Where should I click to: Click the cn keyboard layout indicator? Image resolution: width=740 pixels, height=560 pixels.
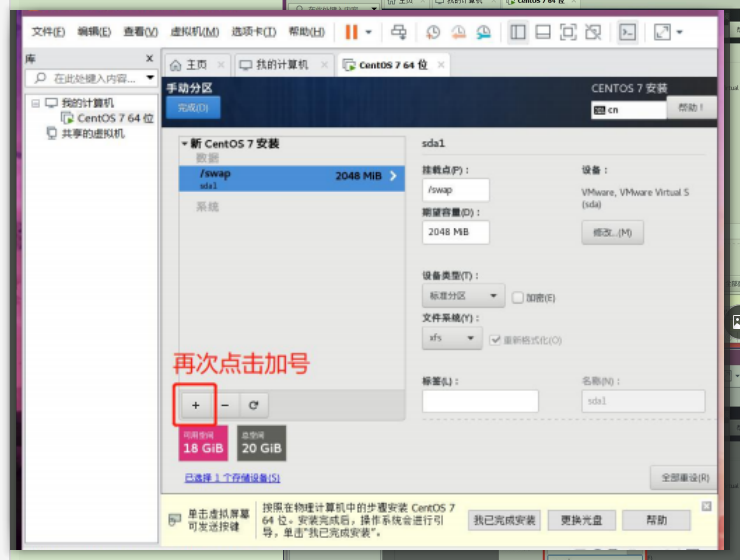[x=628, y=110]
